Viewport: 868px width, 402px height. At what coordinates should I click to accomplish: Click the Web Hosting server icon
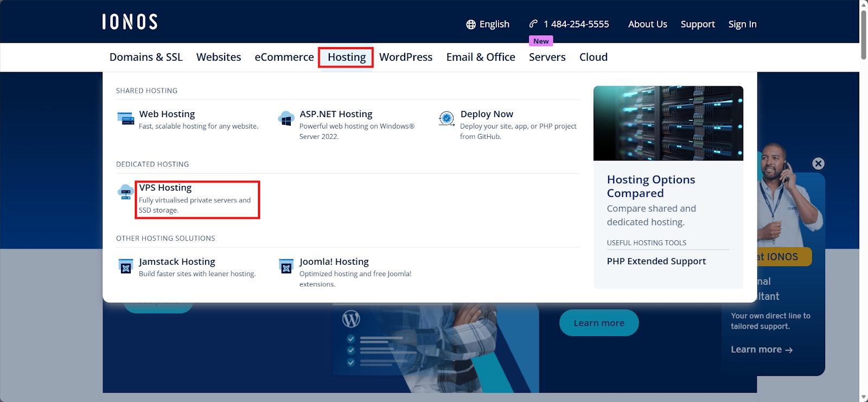pos(125,118)
